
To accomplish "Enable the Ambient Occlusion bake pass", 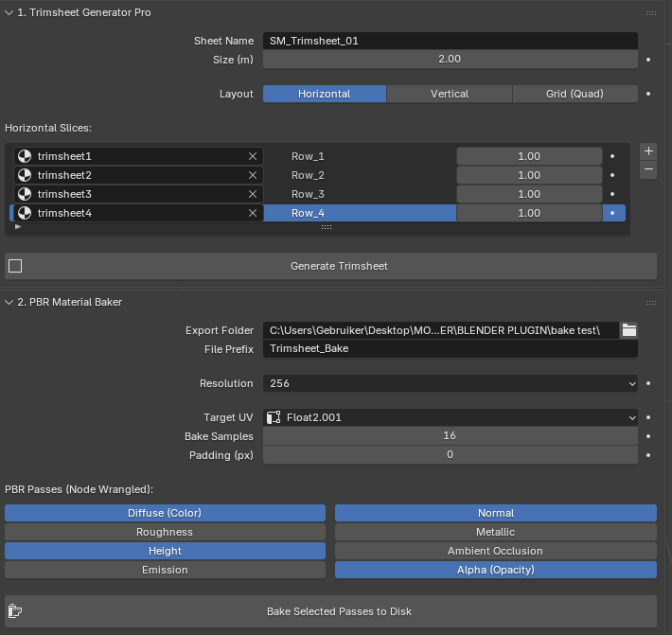I will click(x=496, y=551).
